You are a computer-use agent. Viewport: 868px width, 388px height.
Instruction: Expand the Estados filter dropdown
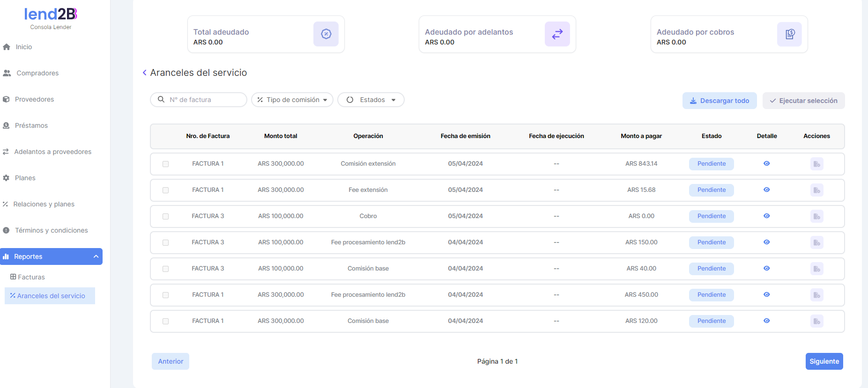[x=371, y=100]
